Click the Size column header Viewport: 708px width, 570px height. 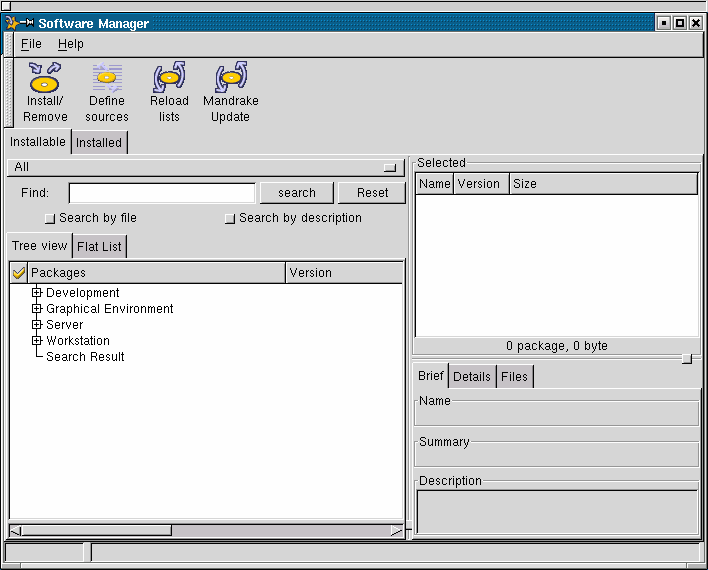coord(604,184)
